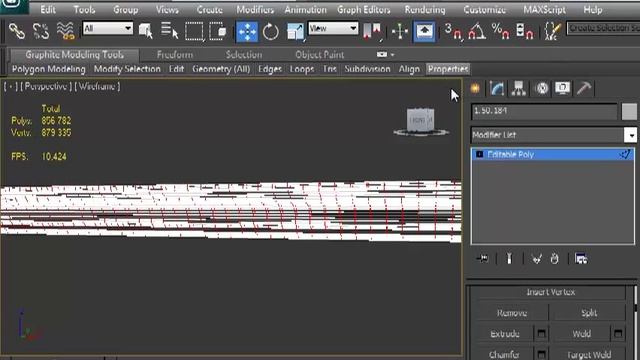Open the Graph Editors menu

[364, 9]
